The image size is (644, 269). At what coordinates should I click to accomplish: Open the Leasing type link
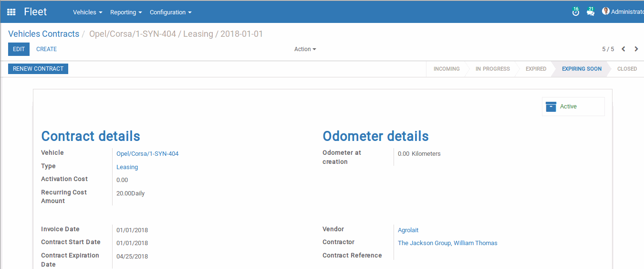[x=127, y=167]
